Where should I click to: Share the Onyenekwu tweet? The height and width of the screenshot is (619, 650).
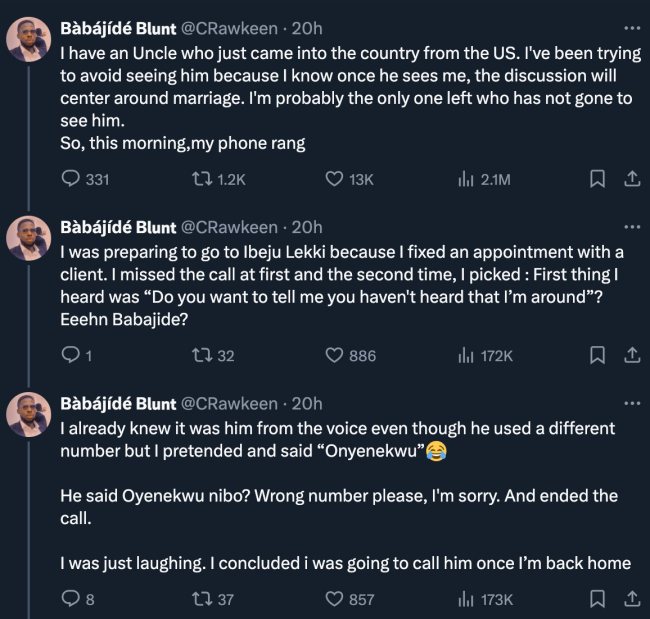(631, 599)
